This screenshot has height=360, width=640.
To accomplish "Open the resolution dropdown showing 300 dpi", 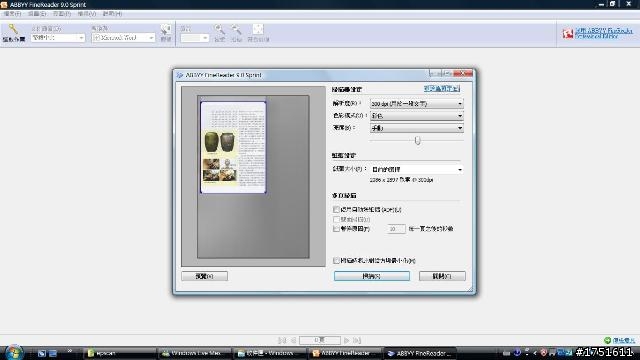I will pos(416,104).
